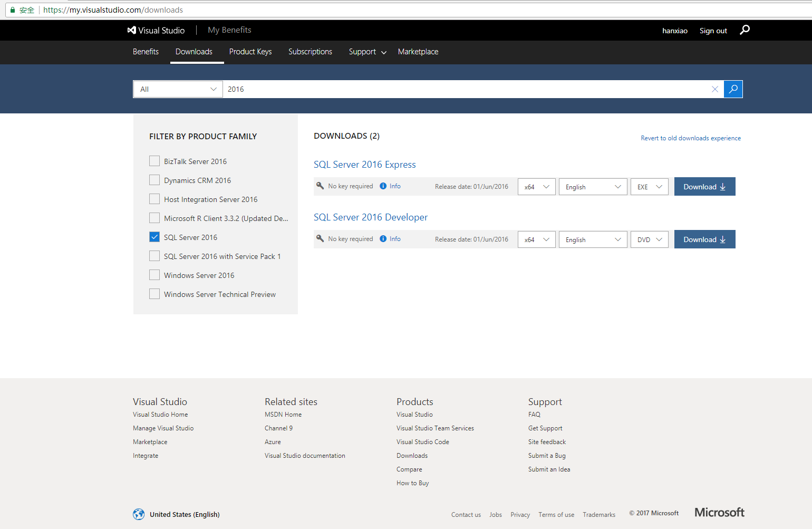Open Site feedback link
Screen dimensions: 812x529
click(547, 442)
